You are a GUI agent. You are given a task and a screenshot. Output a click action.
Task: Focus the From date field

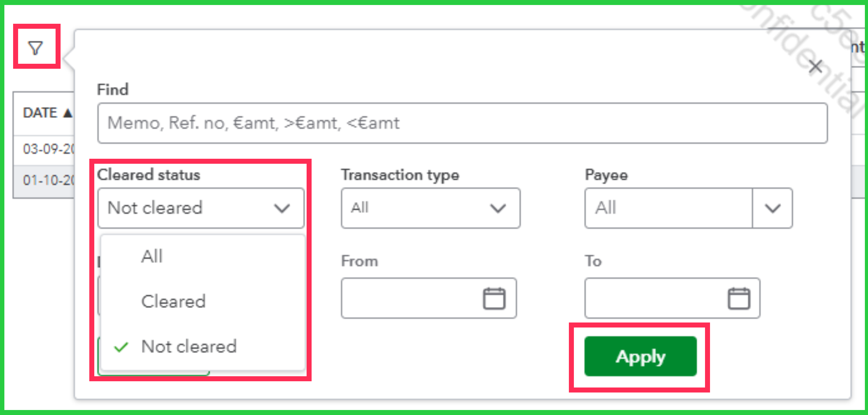click(411, 298)
